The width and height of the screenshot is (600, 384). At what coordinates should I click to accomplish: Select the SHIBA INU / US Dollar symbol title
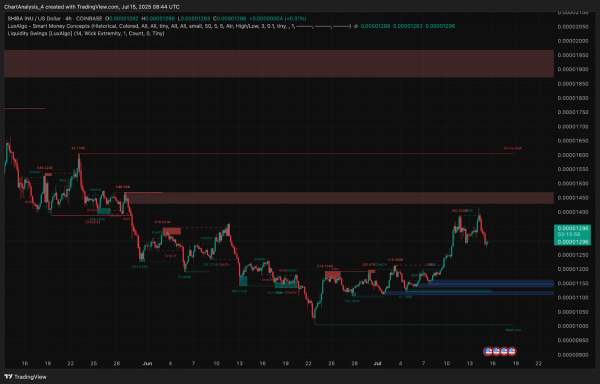(55, 18)
